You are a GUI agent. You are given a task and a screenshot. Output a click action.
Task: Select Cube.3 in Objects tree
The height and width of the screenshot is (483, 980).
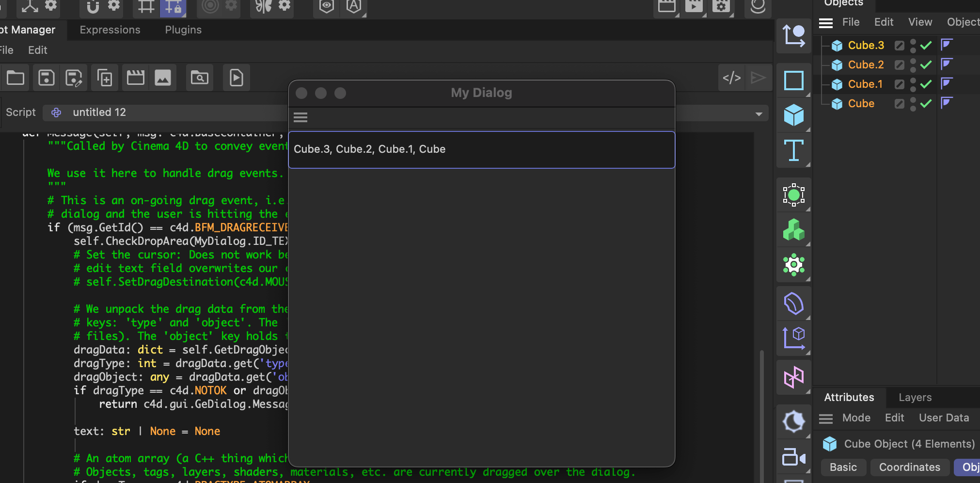[x=866, y=46]
